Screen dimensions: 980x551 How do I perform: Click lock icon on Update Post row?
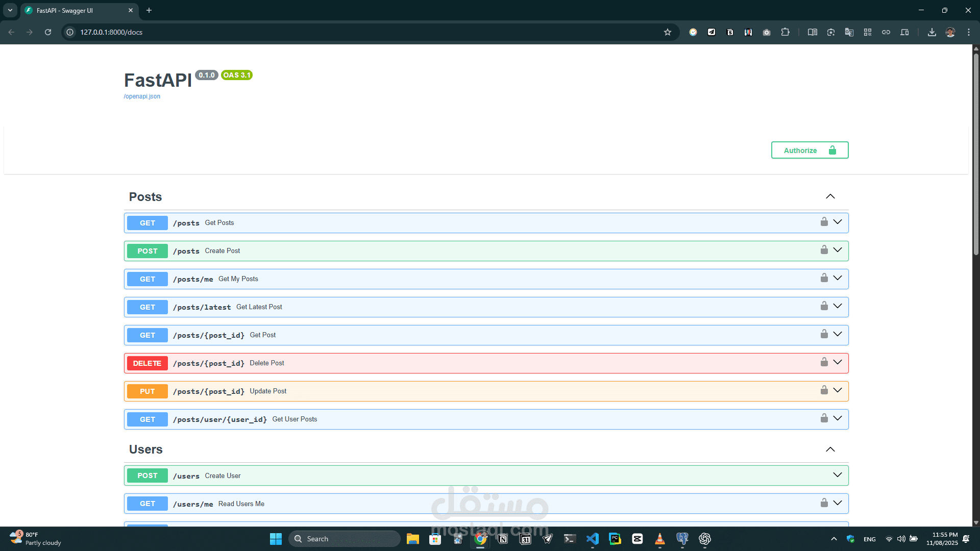[824, 390]
